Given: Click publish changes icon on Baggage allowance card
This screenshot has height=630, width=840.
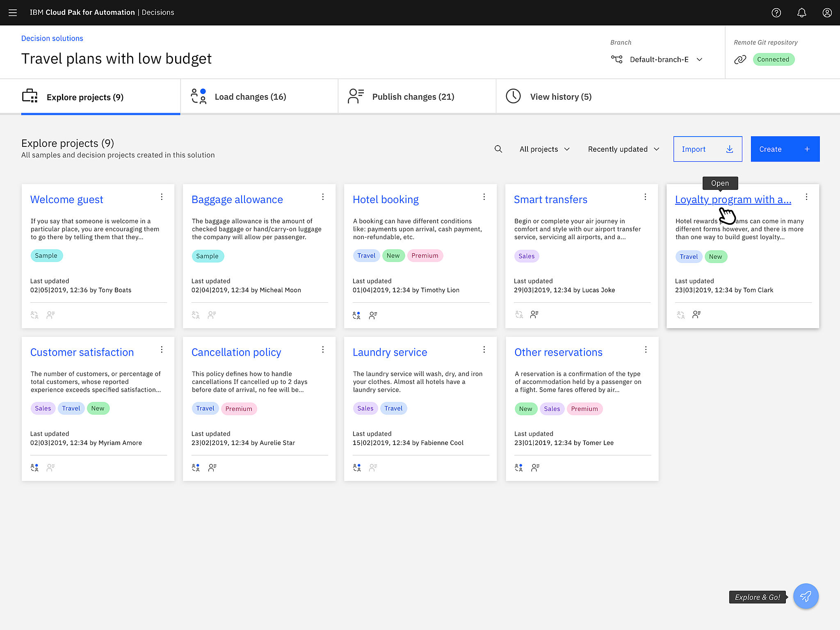Looking at the screenshot, I should [212, 315].
